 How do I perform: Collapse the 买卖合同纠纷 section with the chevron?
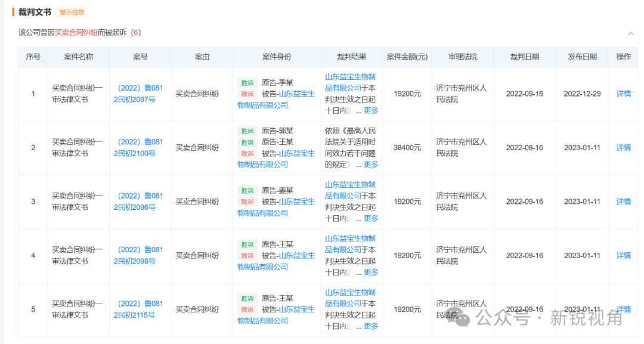pyautogui.click(x=630, y=33)
